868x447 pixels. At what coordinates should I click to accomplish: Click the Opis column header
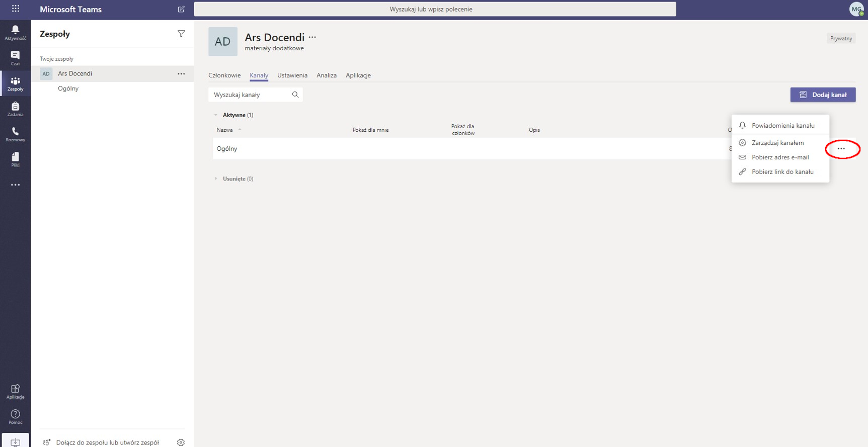click(x=534, y=130)
